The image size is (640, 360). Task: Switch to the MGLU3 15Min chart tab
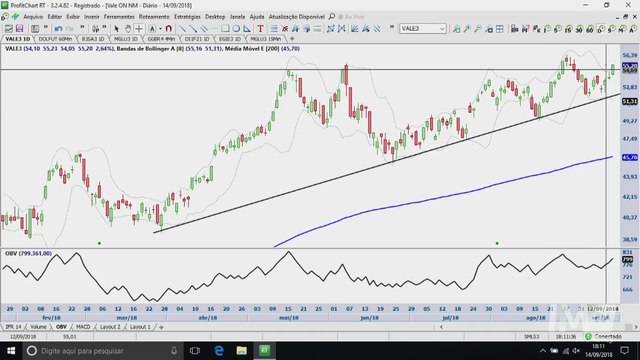(266, 39)
